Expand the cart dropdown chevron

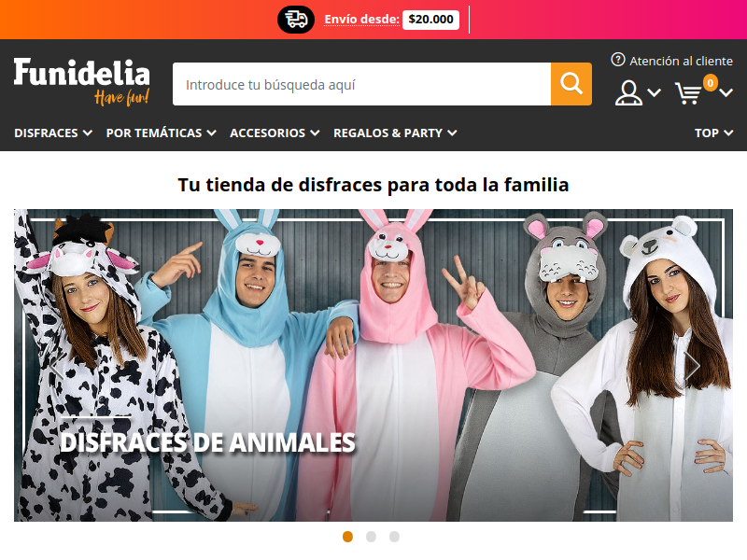tap(726, 92)
